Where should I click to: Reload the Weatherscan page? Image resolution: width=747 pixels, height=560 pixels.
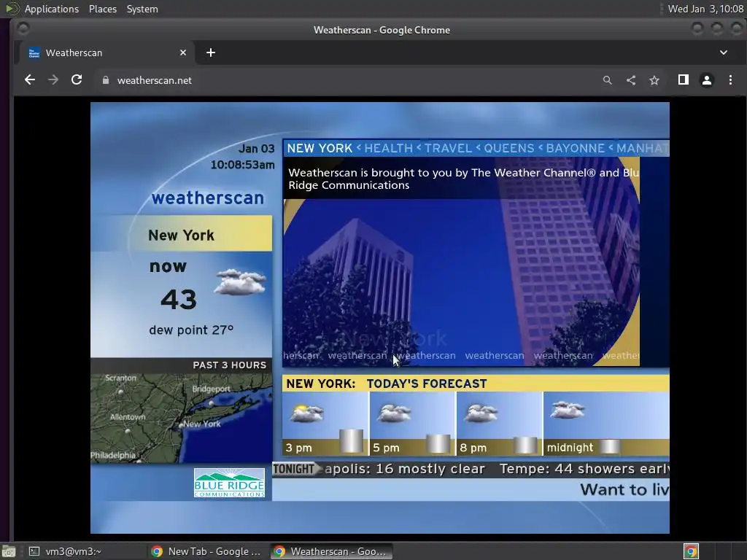77,80
